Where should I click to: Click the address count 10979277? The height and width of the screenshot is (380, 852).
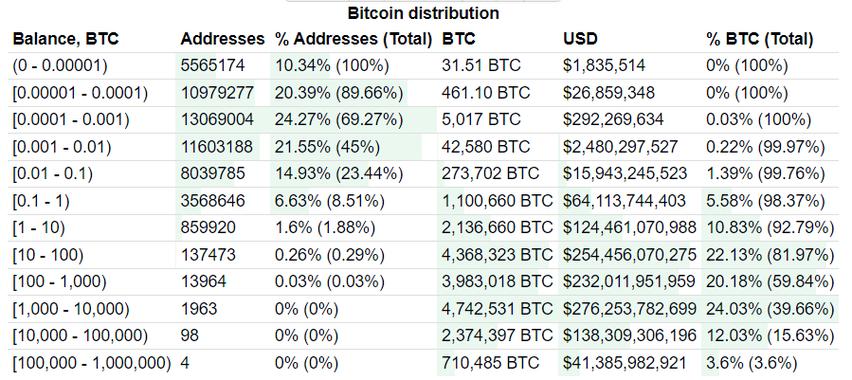click(217, 93)
